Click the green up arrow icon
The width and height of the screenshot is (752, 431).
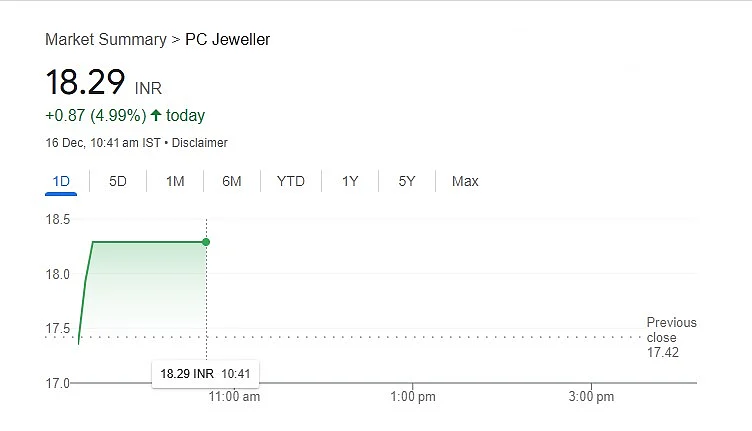click(x=156, y=115)
